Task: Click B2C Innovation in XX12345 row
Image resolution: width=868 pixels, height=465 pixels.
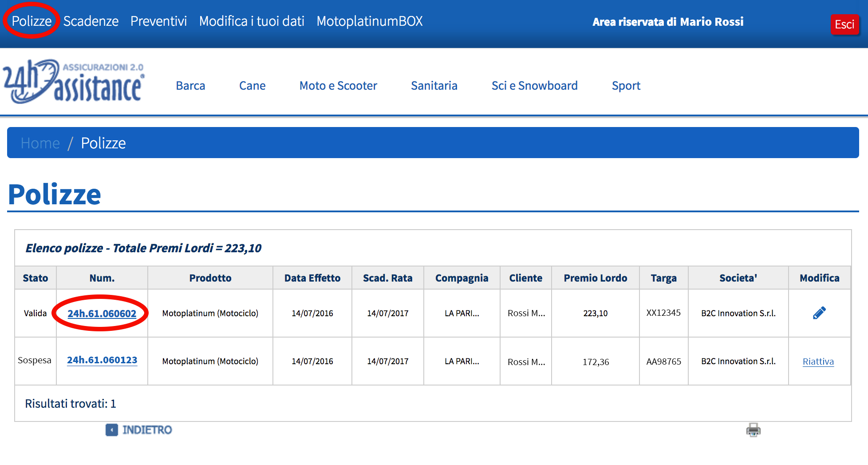Action: click(x=738, y=313)
